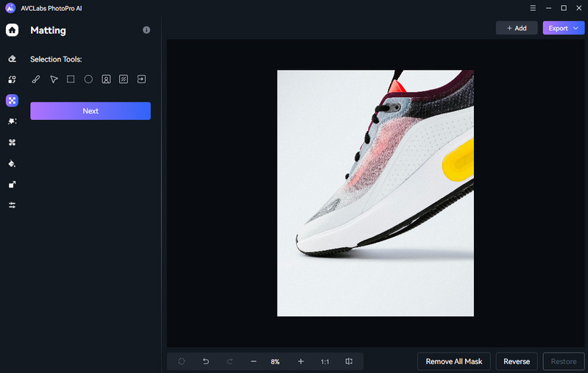
Task: Pick the rectangle selection tool
Action: pyautogui.click(x=71, y=79)
